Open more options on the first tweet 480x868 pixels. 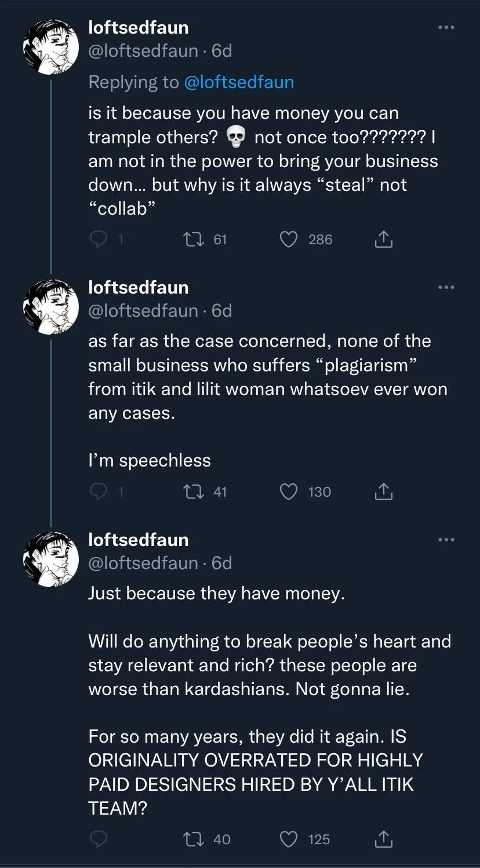coord(446,28)
